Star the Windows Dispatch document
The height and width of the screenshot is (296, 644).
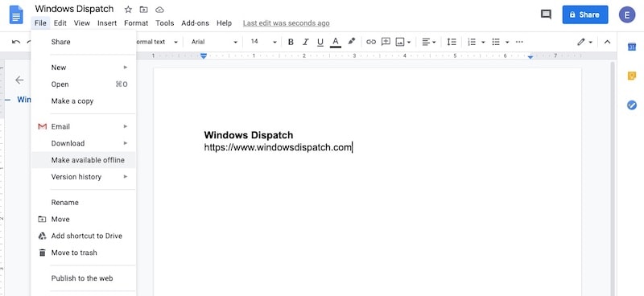point(128,10)
